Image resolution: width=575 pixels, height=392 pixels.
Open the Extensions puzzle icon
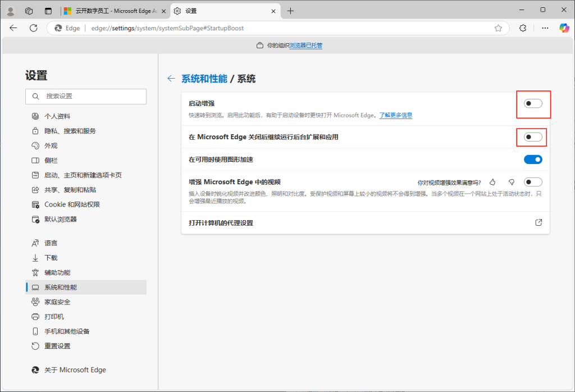click(523, 28)
